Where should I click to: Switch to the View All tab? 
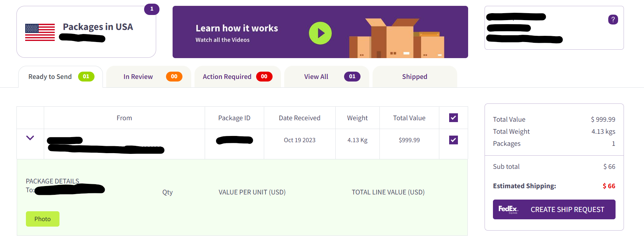[327, 77]
